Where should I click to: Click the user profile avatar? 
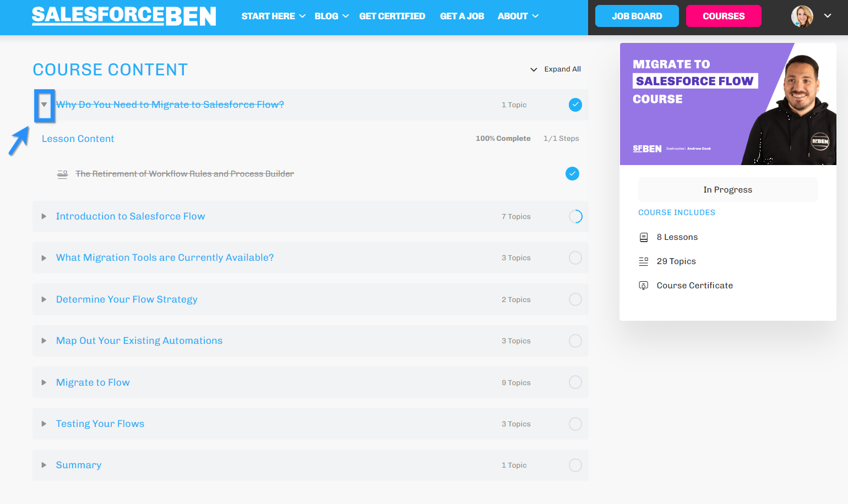coord(802,17)
